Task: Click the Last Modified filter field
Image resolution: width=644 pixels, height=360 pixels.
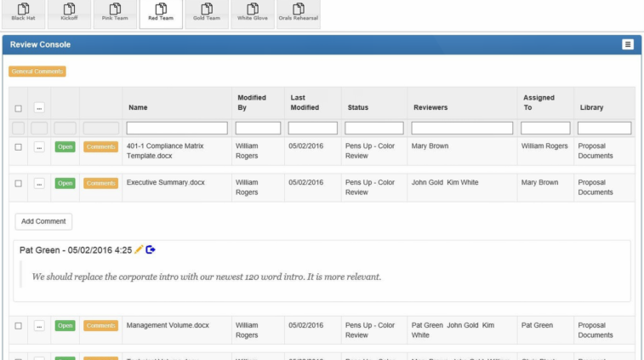Action: coord(312,129)
